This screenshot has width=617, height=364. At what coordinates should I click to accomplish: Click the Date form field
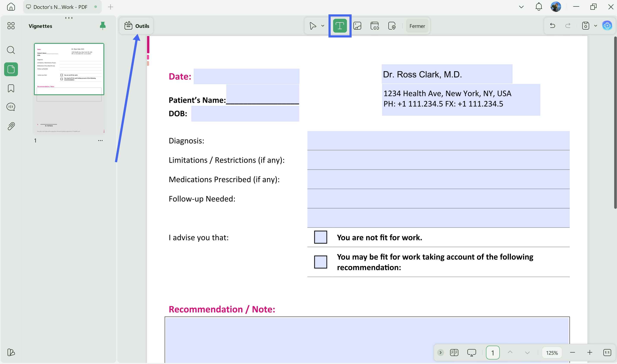coord(246,76)
